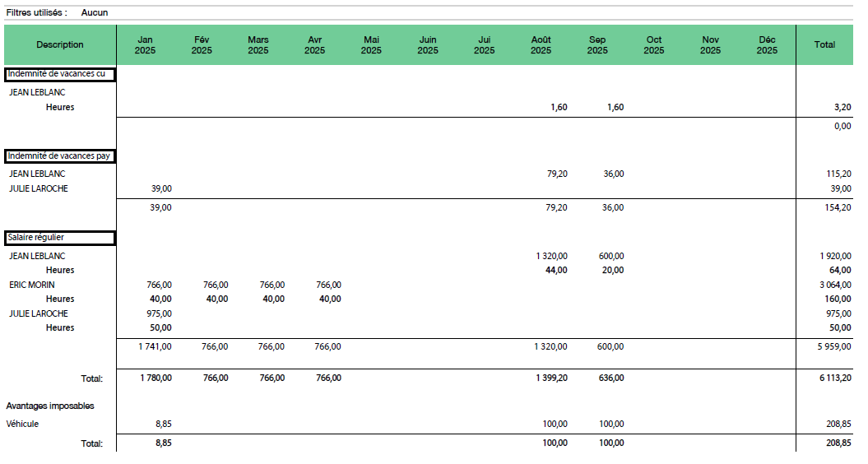The height and width of the screenshot is (464, 868).
Task: Click the 'Avantages imposables' heading
Action: tap(50, 406)
